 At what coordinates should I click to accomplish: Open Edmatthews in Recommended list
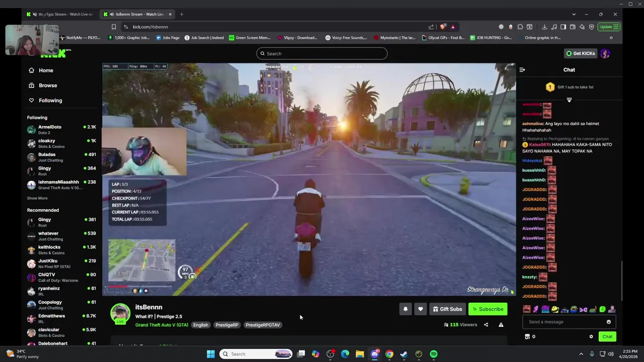click(x=61, y=318)
